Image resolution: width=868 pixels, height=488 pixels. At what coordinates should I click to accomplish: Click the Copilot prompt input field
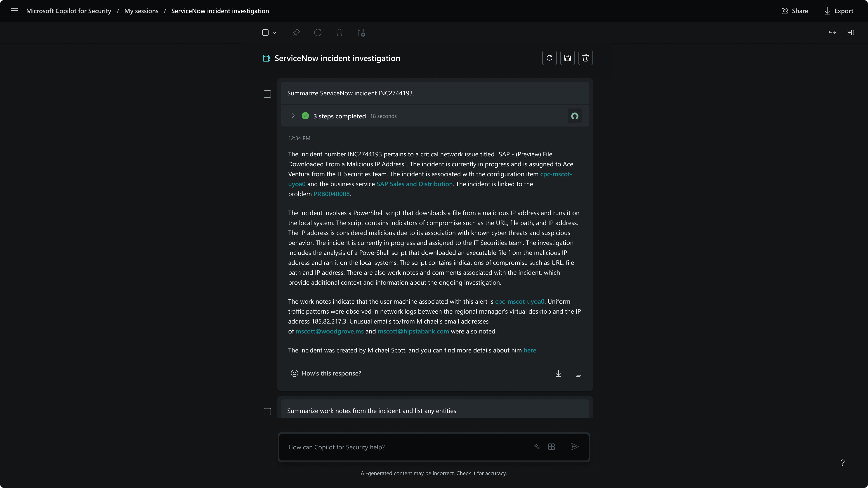[404, 447]
